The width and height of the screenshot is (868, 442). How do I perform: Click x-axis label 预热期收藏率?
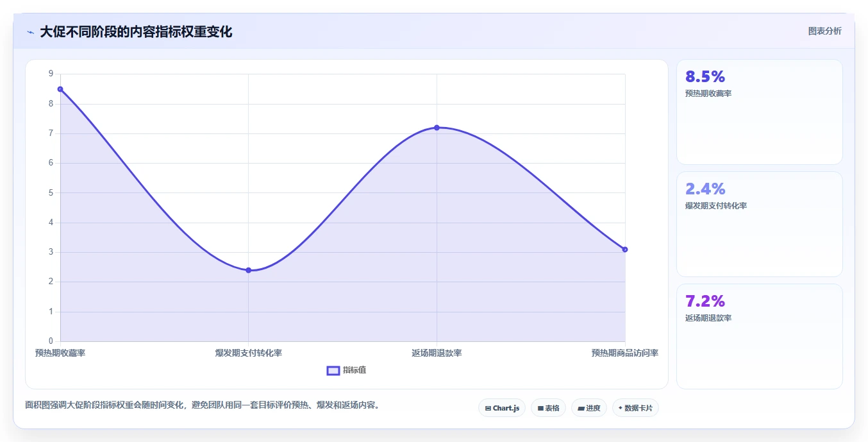click(x=60, y=353)
